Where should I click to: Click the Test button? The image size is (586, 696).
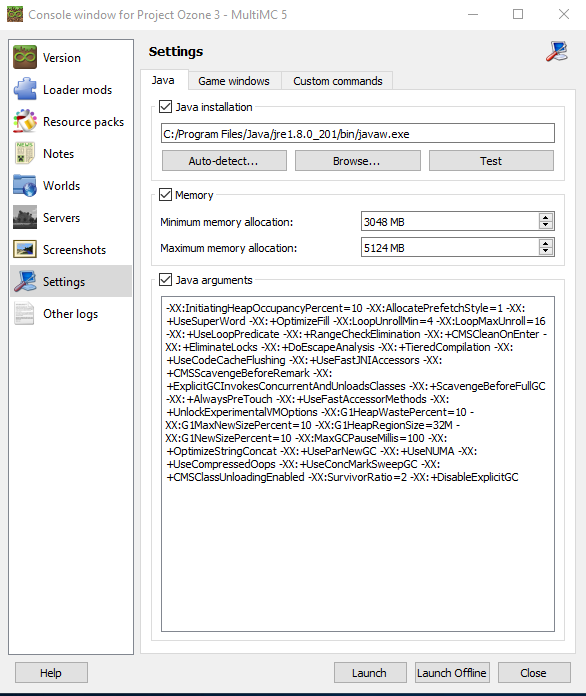point(491,161)
